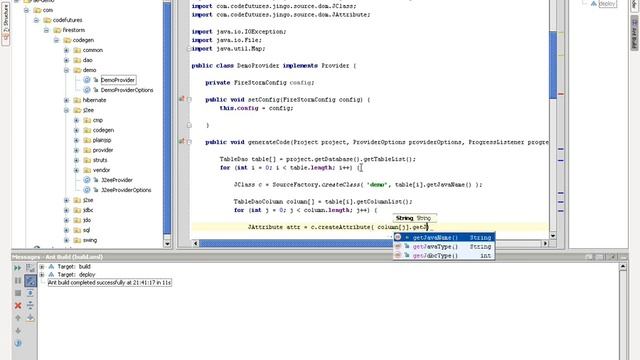Image resolution: width=640 pixels, height=360 pixels.
Task: Expand the common package
Action: coord(67,50)
